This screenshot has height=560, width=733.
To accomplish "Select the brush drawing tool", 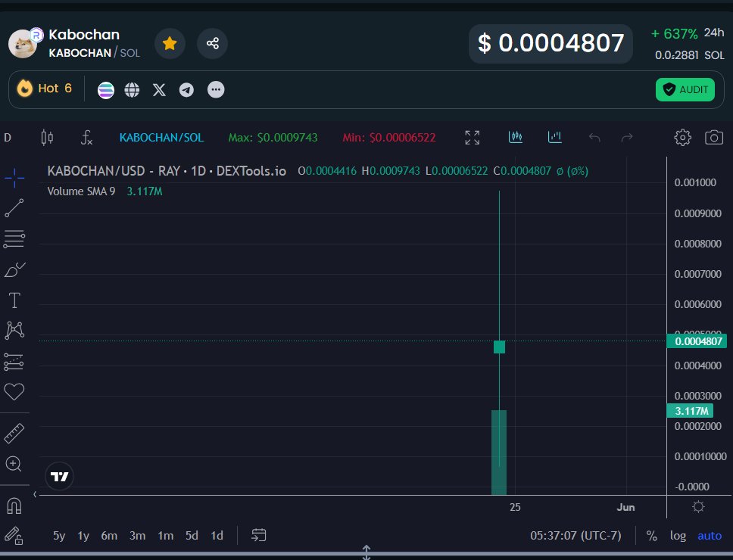I will [14, 269].
